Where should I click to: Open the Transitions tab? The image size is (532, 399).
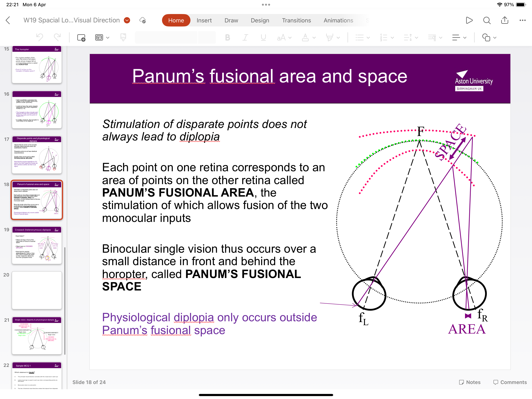click(296, 20)
